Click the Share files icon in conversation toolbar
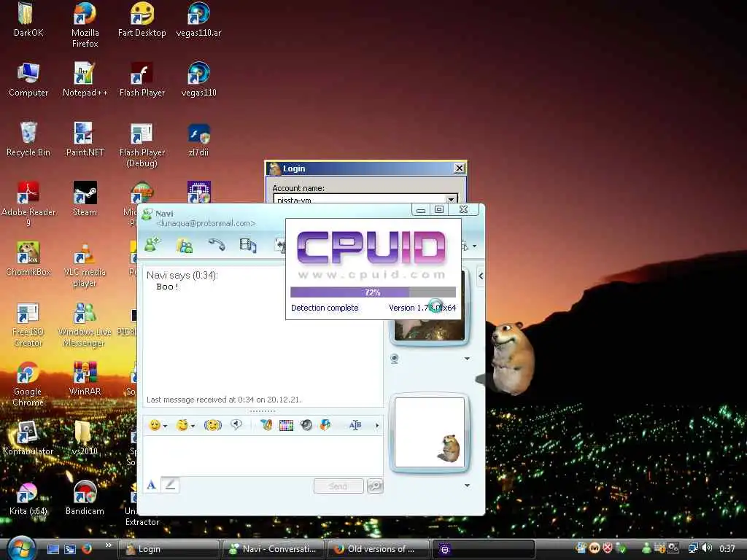This screenshot has width=747, height=560. point(184,245)
